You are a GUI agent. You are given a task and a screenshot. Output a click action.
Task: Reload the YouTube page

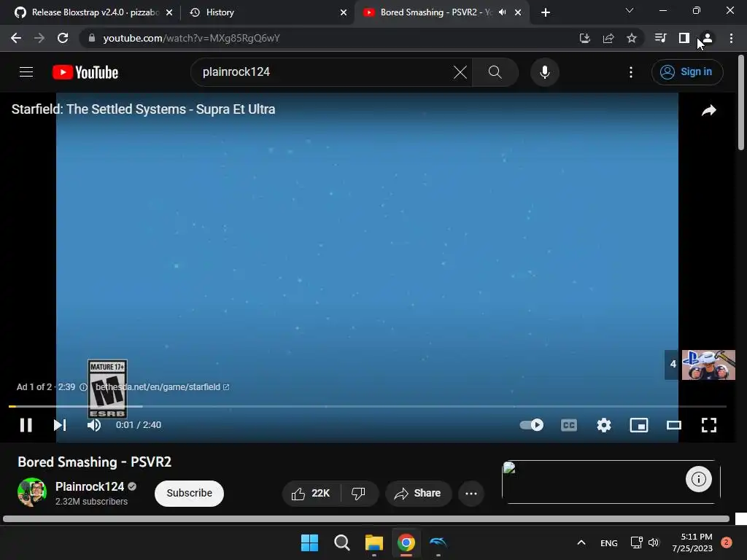(x=63, y=38)
